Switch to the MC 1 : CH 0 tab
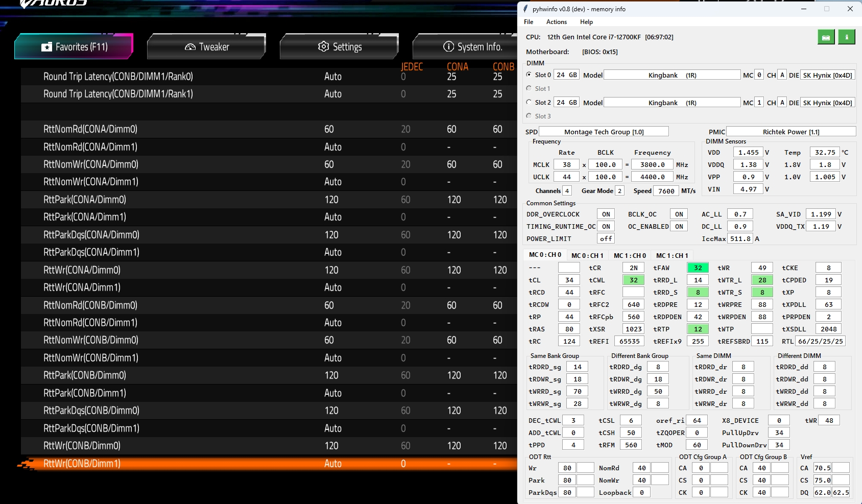This screenshot has width=862, height=504. pos(630,255)
